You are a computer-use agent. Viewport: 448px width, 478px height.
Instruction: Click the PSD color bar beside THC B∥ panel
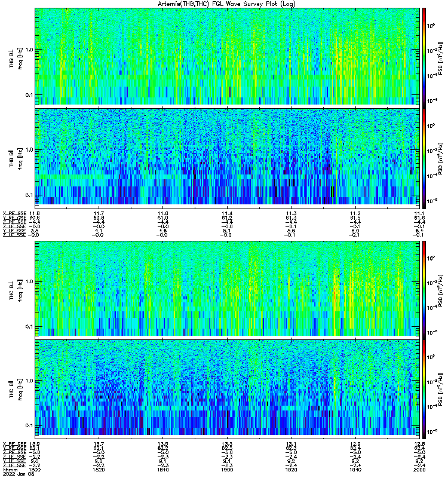pos(424,390)
